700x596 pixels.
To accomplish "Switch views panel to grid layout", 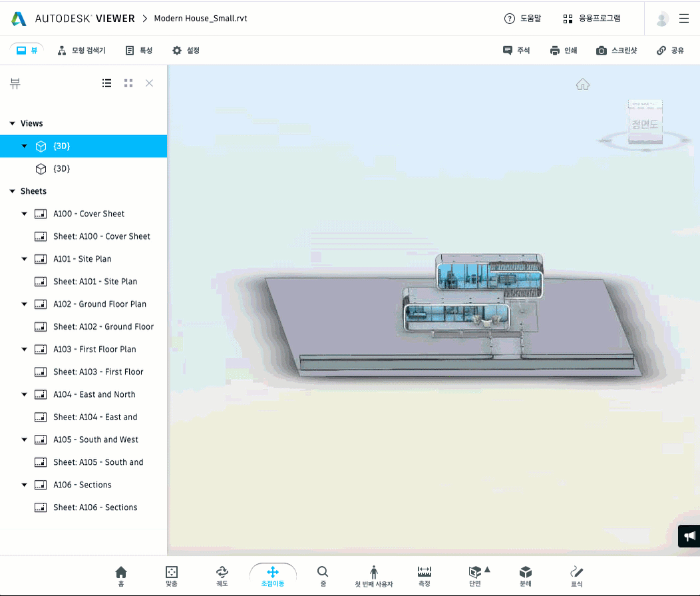I will [128, 83].
